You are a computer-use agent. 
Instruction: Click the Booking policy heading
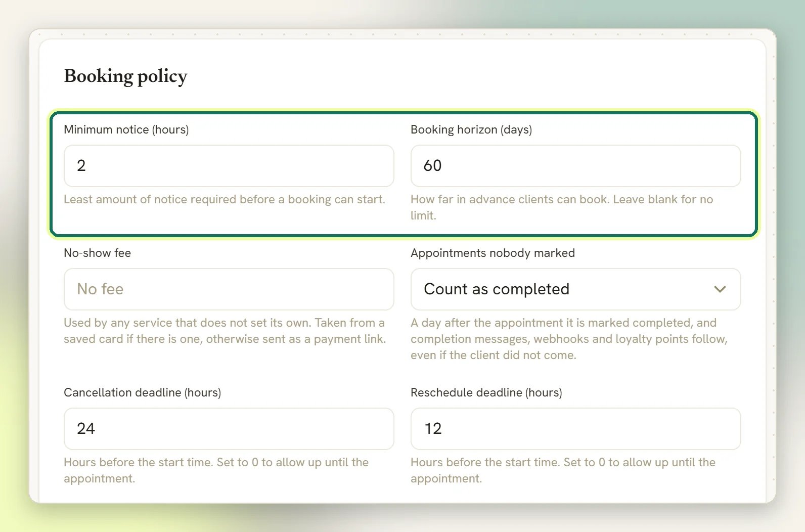click(x=125, y=76)
